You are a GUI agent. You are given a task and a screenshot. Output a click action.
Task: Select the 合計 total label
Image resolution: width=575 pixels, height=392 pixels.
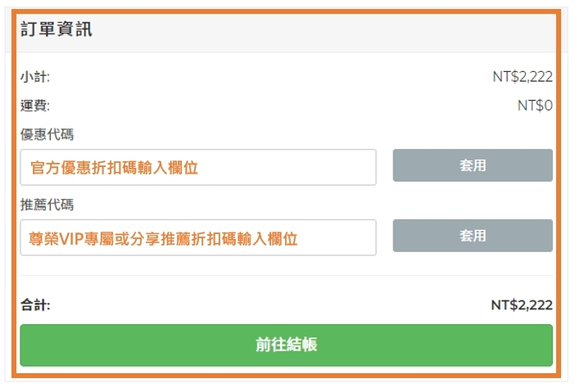coord(35,305)
